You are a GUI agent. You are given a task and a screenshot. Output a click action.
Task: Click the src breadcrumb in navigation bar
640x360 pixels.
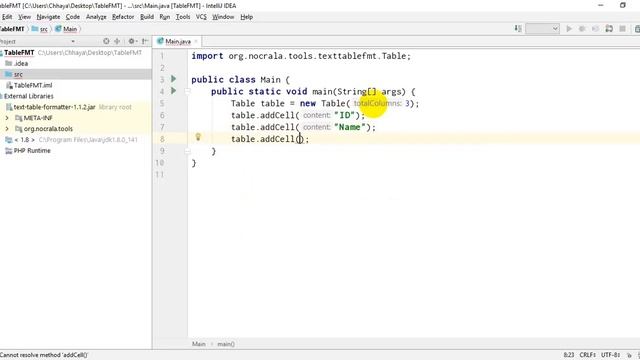[x=40, y=29]
